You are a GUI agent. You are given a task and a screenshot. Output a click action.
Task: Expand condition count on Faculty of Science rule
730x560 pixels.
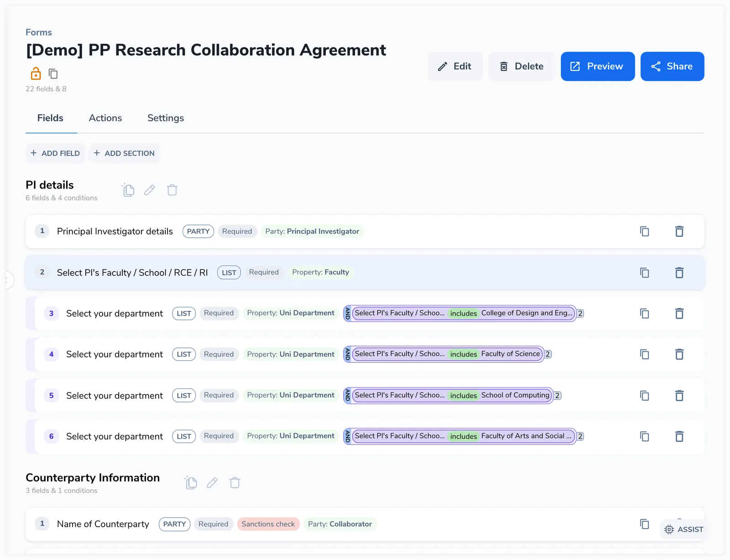click(548, 354)
